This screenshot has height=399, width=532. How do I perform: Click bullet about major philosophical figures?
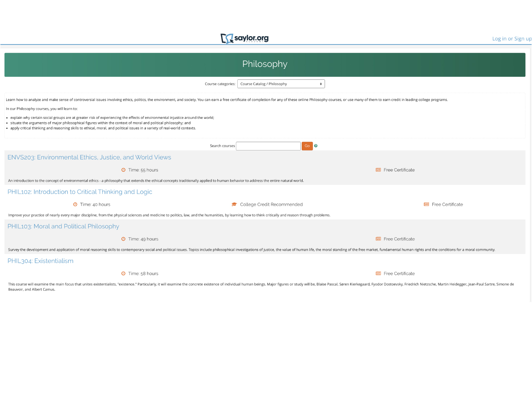(101, 123)
